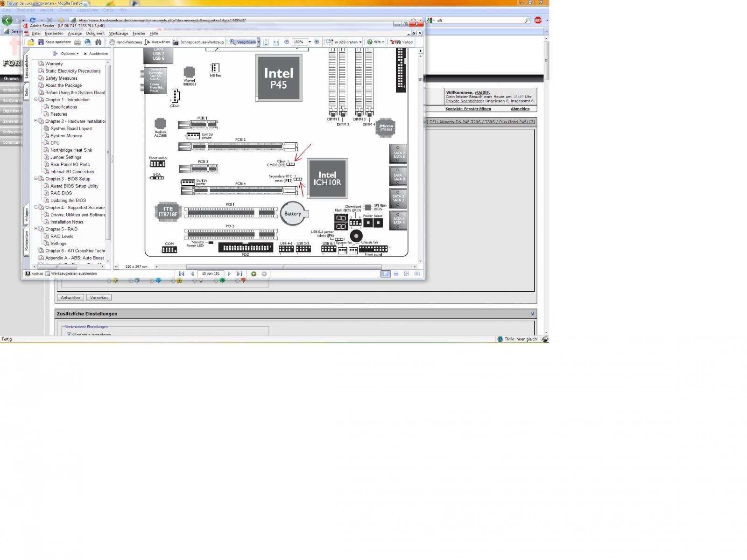Click the Vorschau button in forum
This screenshot has width=747, height=560.
click(x=99, y=298)
